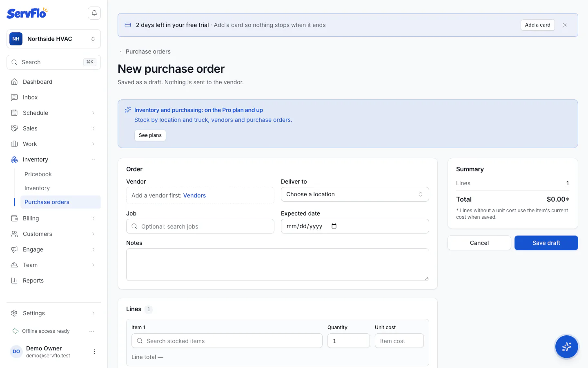The height and width of the screenshot is (368, 588).
Task: Focus the sidebar Search field
Action: 53,62
